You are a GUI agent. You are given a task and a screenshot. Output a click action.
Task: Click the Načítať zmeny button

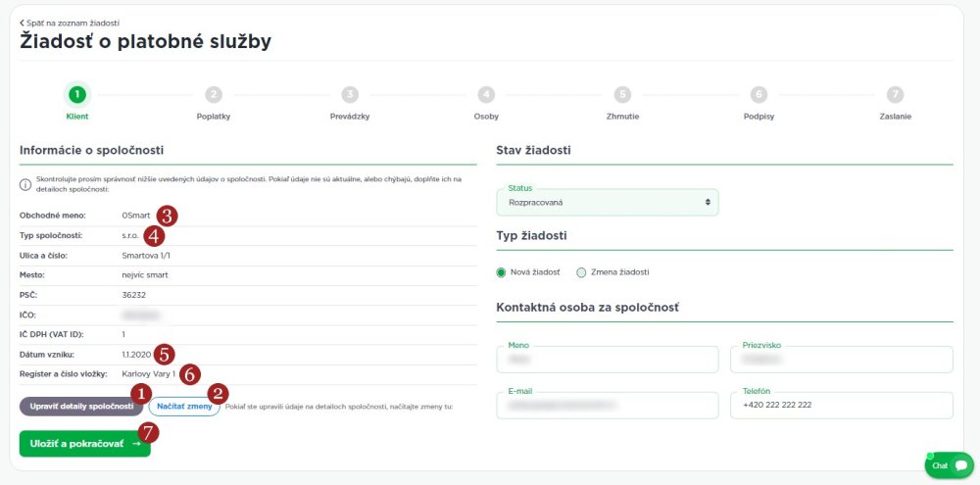coord(184,406)
